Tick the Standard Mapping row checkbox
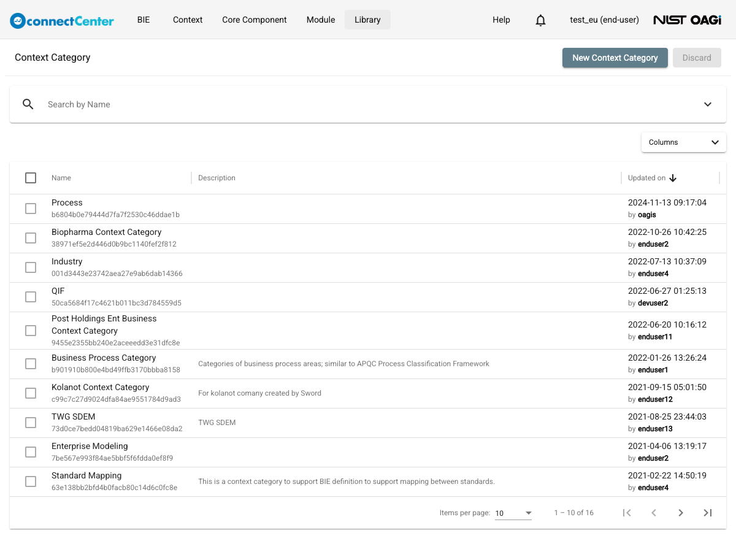The width and height of the screenshot is (736, 560). [x=31, y=481]
